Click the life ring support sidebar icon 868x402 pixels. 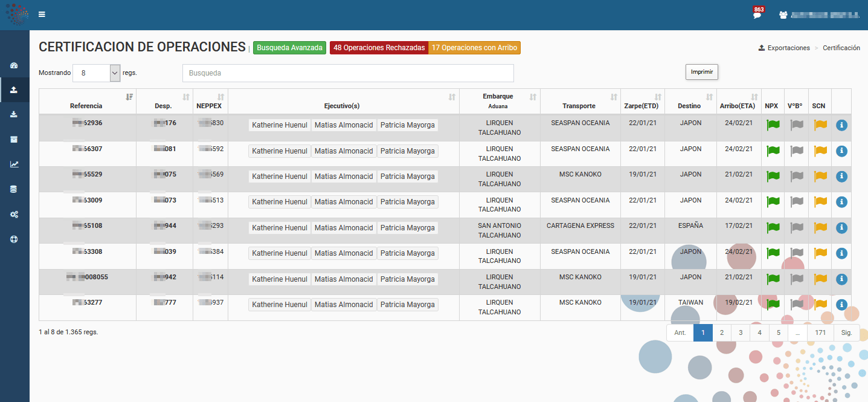point(14,239)
